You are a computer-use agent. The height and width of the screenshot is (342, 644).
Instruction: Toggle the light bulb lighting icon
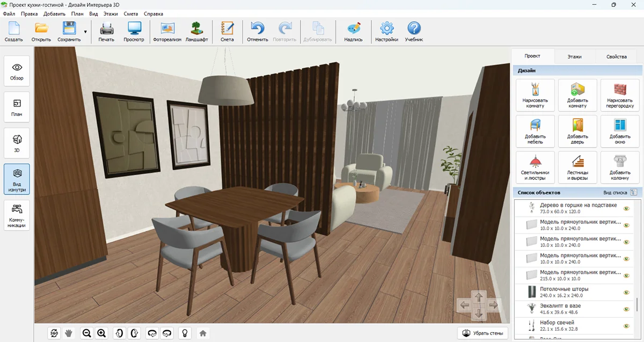click(185, 333)
